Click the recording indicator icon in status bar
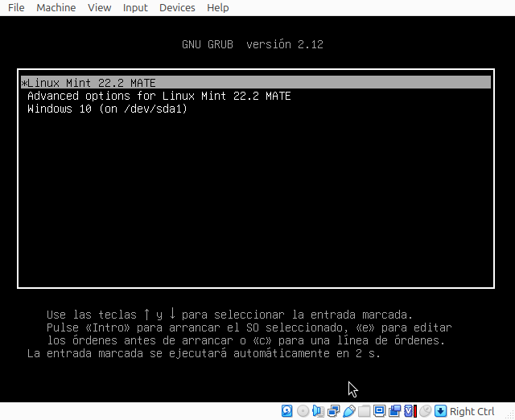The height and width of the screenshot is (420, 515). (394, 411)
